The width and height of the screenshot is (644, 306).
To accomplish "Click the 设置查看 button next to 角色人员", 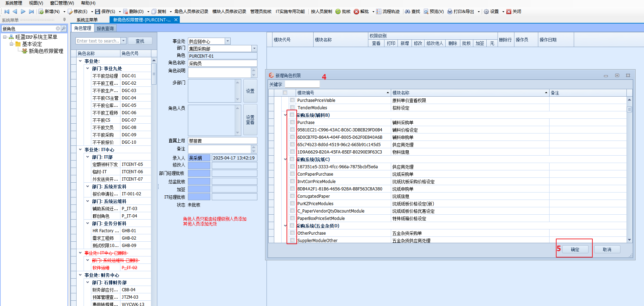I will coord(250,120).
